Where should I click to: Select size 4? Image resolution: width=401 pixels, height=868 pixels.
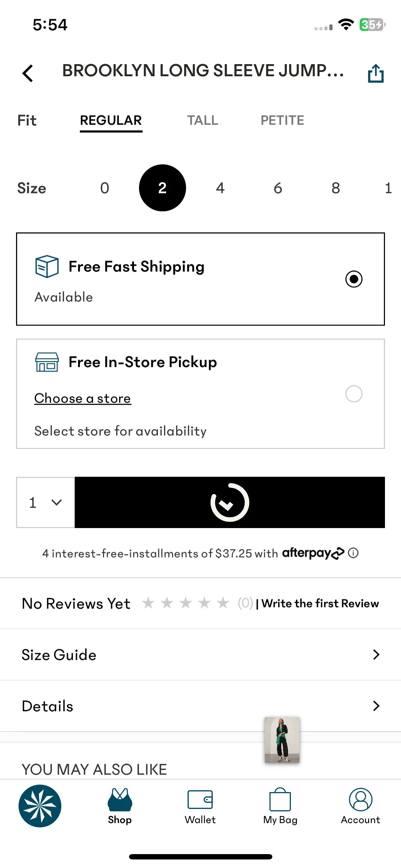[x=220, y=188]
